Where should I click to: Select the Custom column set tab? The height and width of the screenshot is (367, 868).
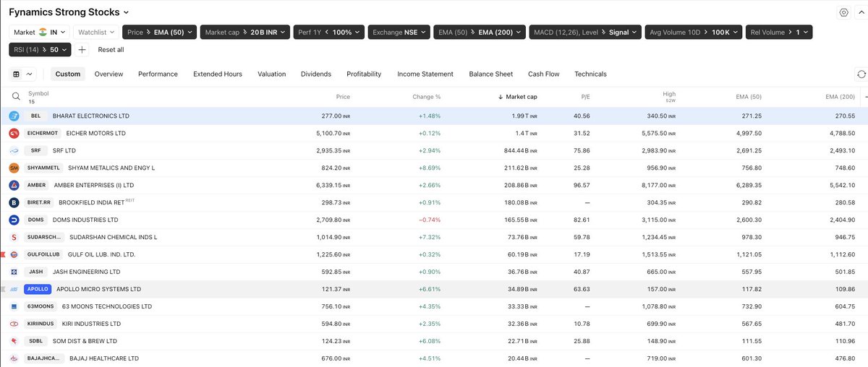pyautogui.click(x=68, y=74)
